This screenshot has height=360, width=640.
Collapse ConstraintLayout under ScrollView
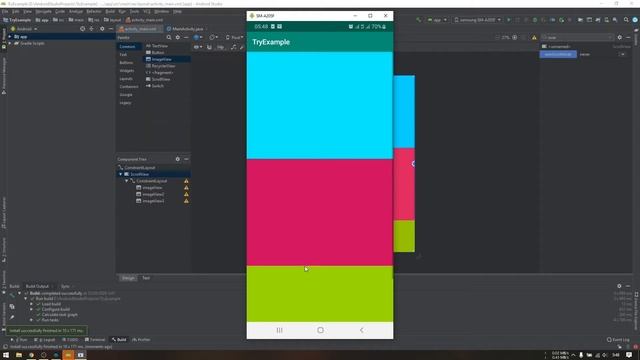coord(127,181)
